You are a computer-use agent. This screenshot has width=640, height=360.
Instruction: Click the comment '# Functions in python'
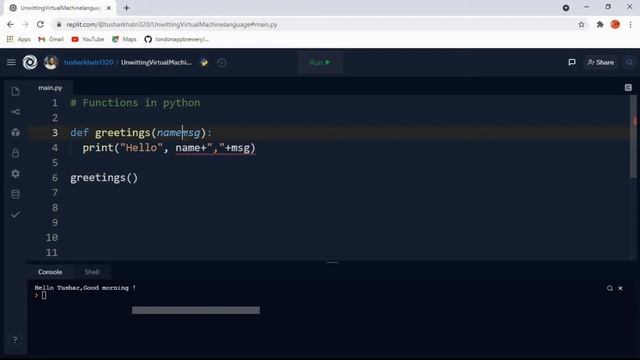point(135,103)
